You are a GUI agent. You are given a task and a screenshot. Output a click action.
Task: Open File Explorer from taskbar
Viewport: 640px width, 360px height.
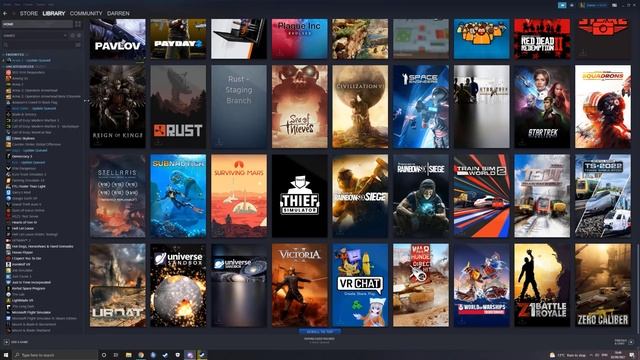click(x=129, y=355)
